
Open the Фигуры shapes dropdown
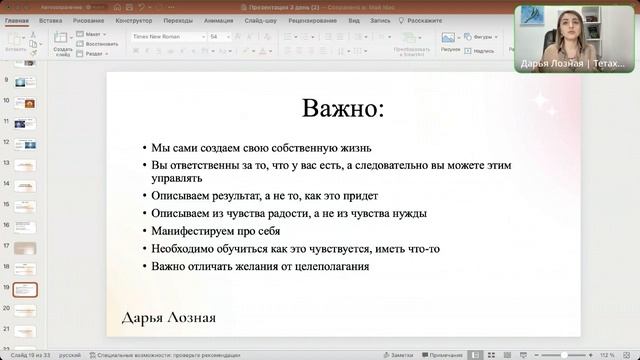pyautogui.click(x=481, y=37)
